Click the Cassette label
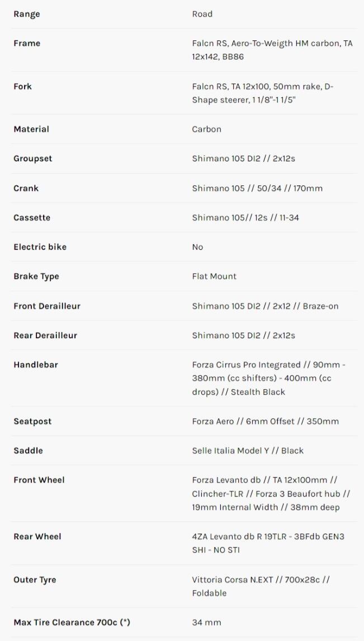The image size is (364, 641). [32, 218]
